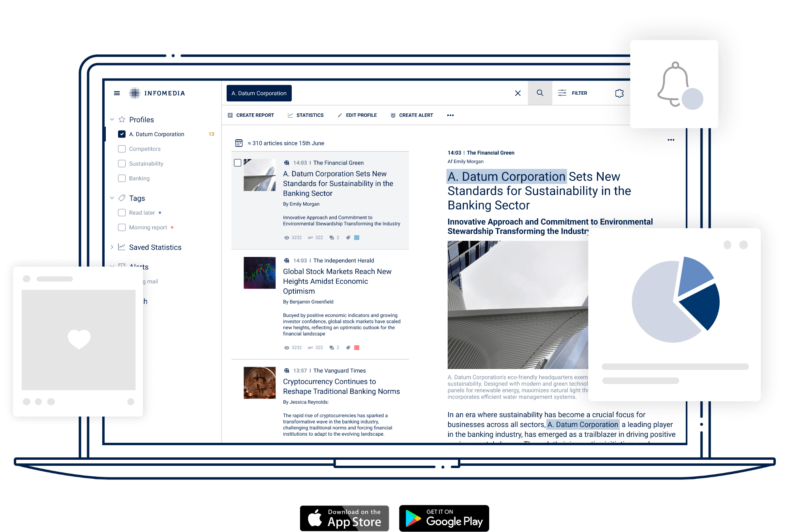Open the Cryptocurrency Continues article title
Screen dimensions: 790x532
(341, 386)
